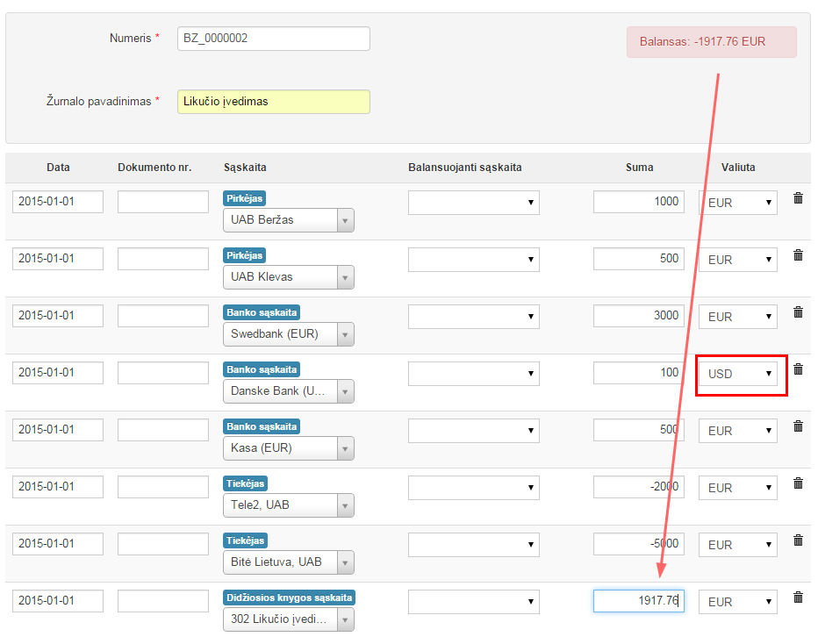Trash the 302 Likučio įvedimas ledger row
818x644 pixels.
798,597
